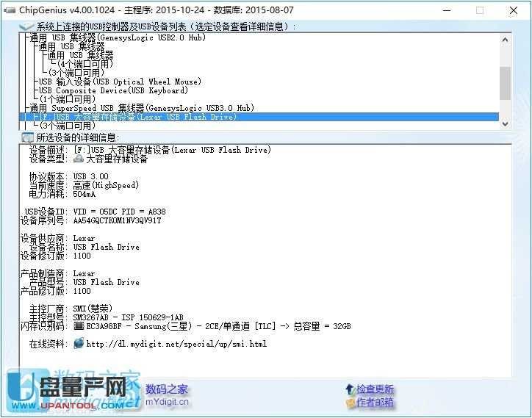Open the dl.mydigit.net smi.html URL
This screenshot has height=418, width=532.
176,344
